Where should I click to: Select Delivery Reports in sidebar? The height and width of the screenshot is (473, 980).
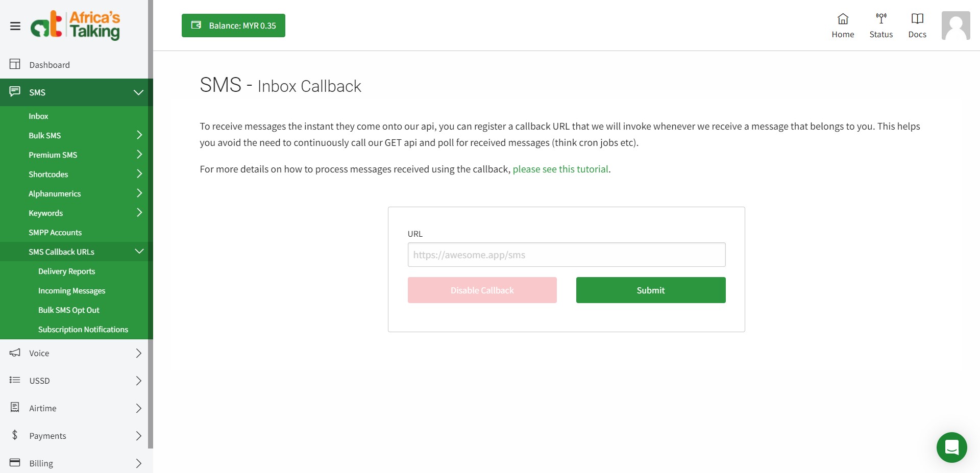66,271
